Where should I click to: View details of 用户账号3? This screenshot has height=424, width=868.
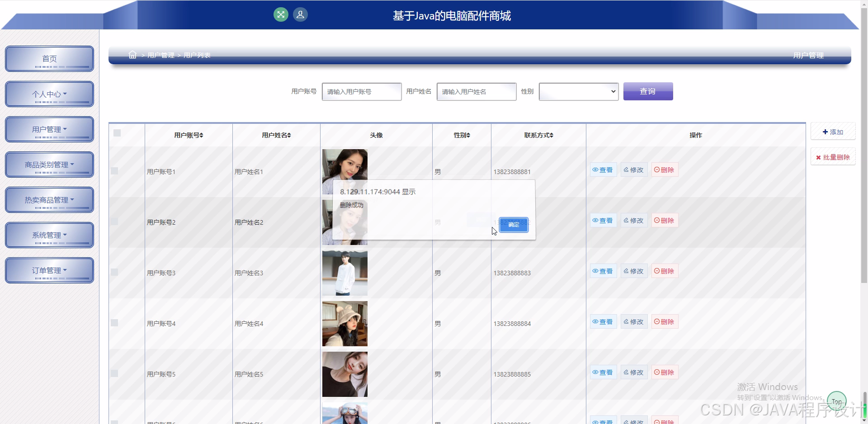point(603,271)
